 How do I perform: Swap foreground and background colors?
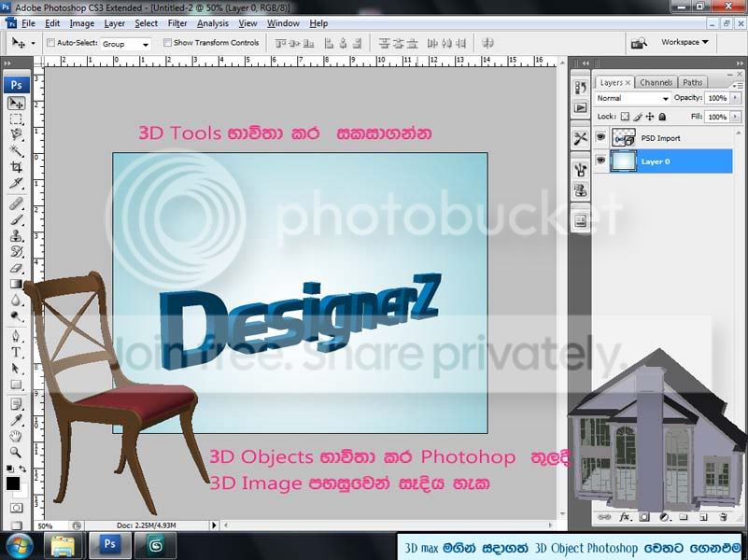22,469
